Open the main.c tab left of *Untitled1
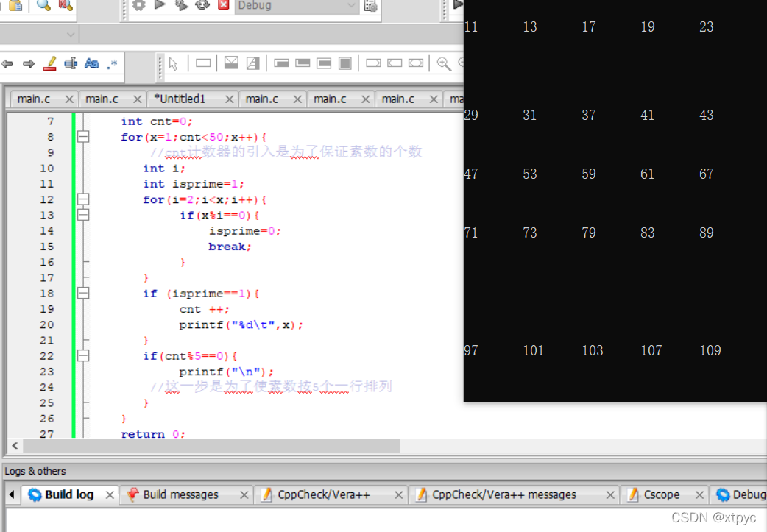The image size is (767, 532). [x=102, y=99]
